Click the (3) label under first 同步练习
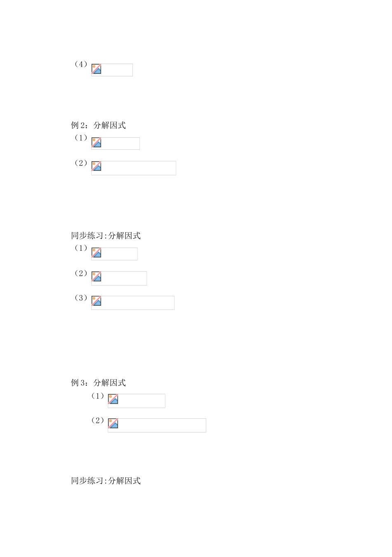 click(81, 298)
